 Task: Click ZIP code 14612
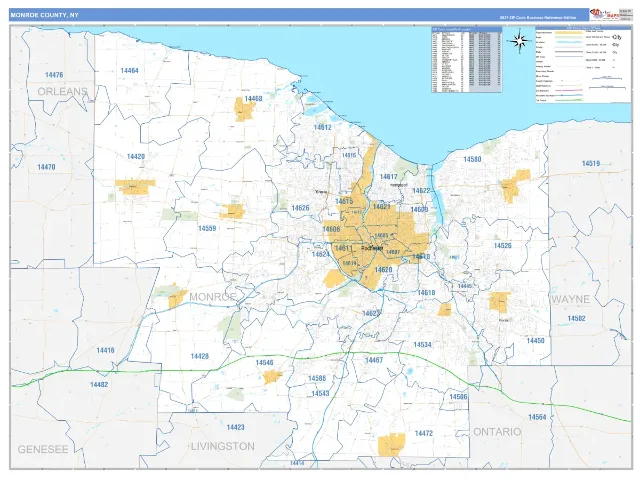click(x=322, y=127)
